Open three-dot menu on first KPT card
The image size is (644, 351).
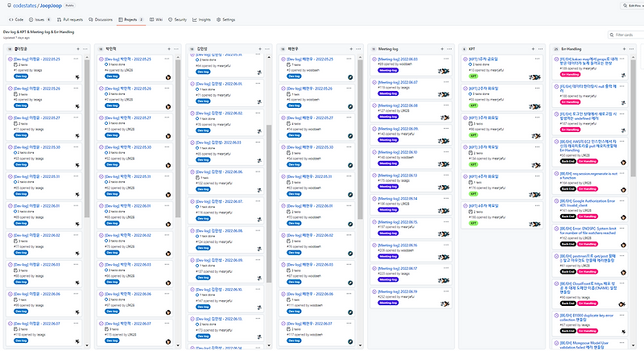click(537, 59)
